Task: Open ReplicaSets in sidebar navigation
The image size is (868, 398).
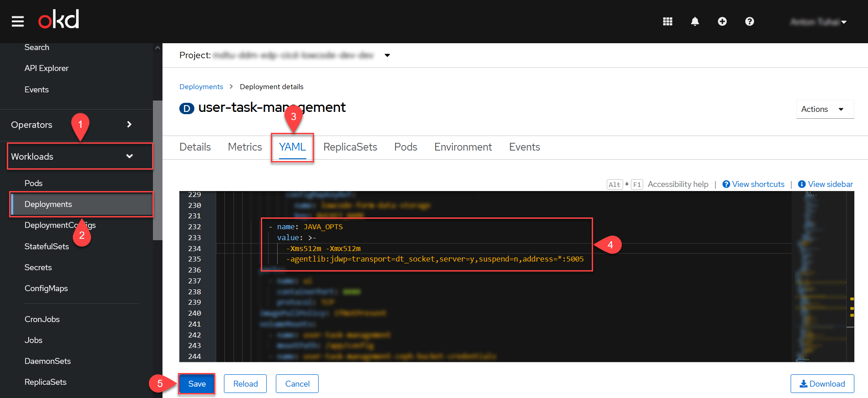Action: (x=46, y=382)
